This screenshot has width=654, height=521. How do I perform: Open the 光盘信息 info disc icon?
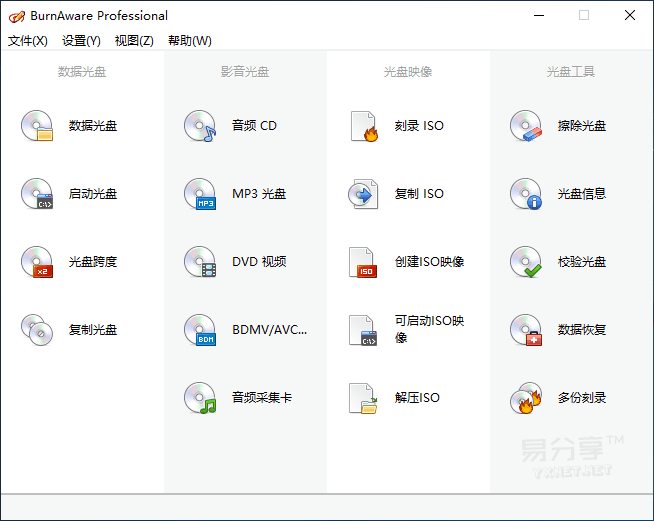526,194
